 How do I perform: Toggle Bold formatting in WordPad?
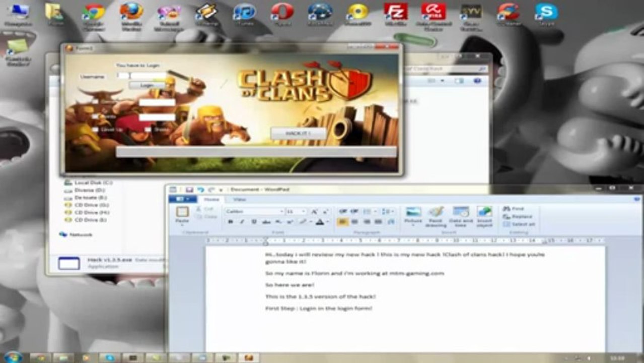(231, 222)
